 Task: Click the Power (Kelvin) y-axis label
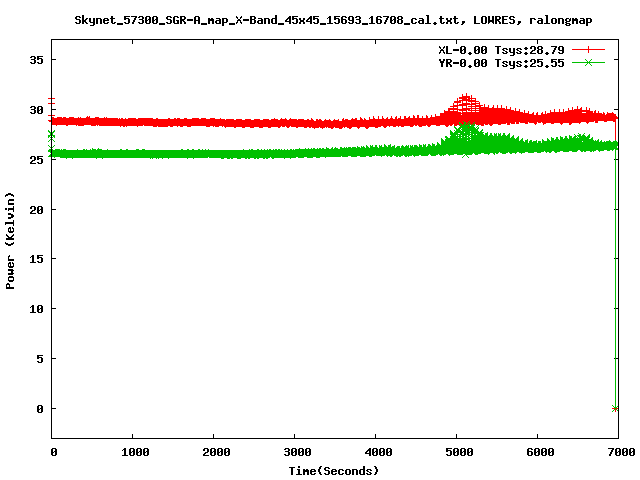click(x=10, y=241)
